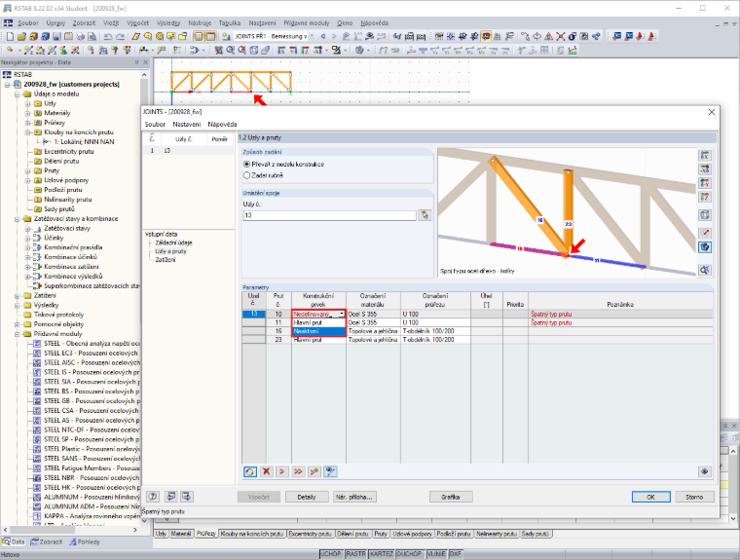Image resolution: width=740 pixels, height=560 pixels.
Task: Click the double red arrow icon below table
Action: point(298,471)
